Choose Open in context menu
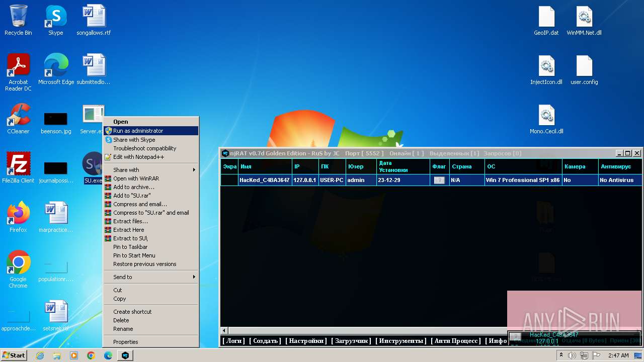644x362 pixels. [x=151, y=122]
